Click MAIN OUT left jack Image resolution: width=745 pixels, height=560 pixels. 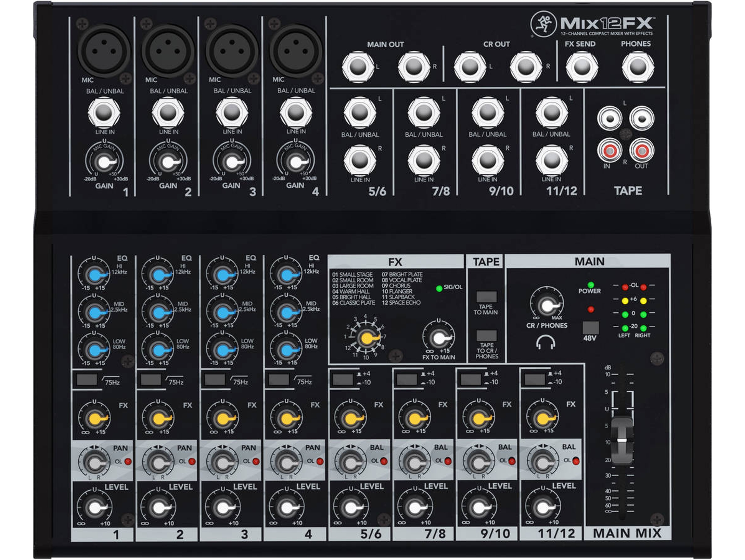[358, 67]
